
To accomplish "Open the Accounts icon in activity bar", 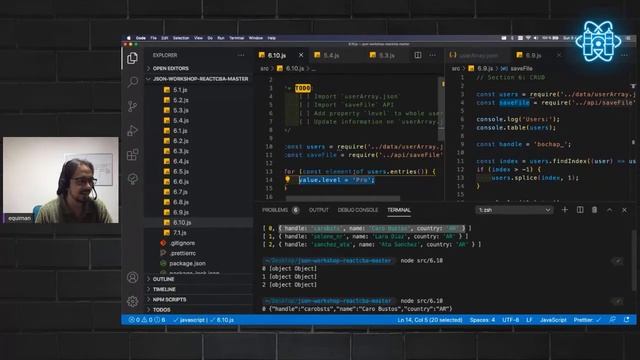I will (x=132, y=277).
